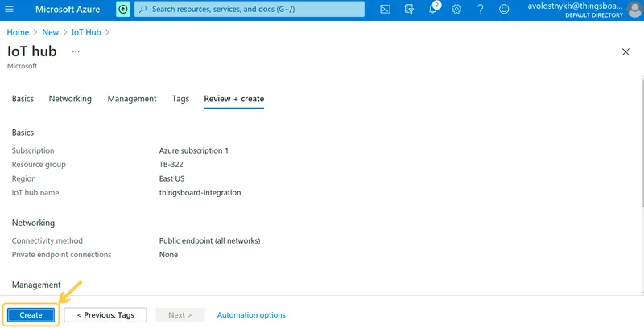Click the Networking section heading
This screenshot has width=644, height=328.
(33, 223)
